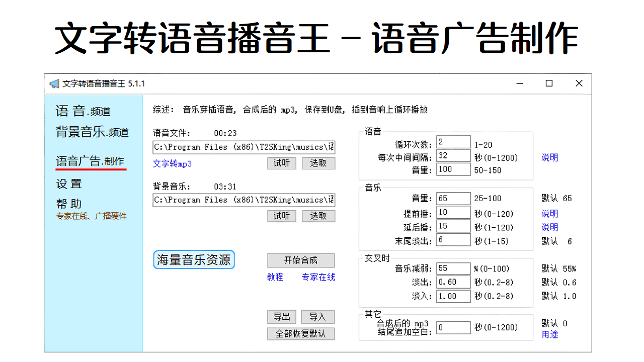Click the 导出 export button
The height and width of the screenshot is (362, 644).
pyautogui.click(x=281, y=317)
